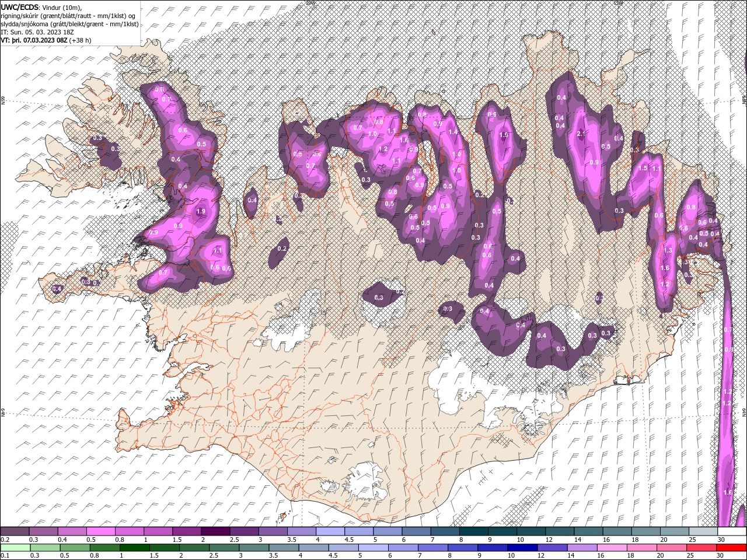Image resolution: width=747 pixels, height=560 pixels.
Task: Pick the green rain legend swatch starting at 0.8
Action: point(104,548)
